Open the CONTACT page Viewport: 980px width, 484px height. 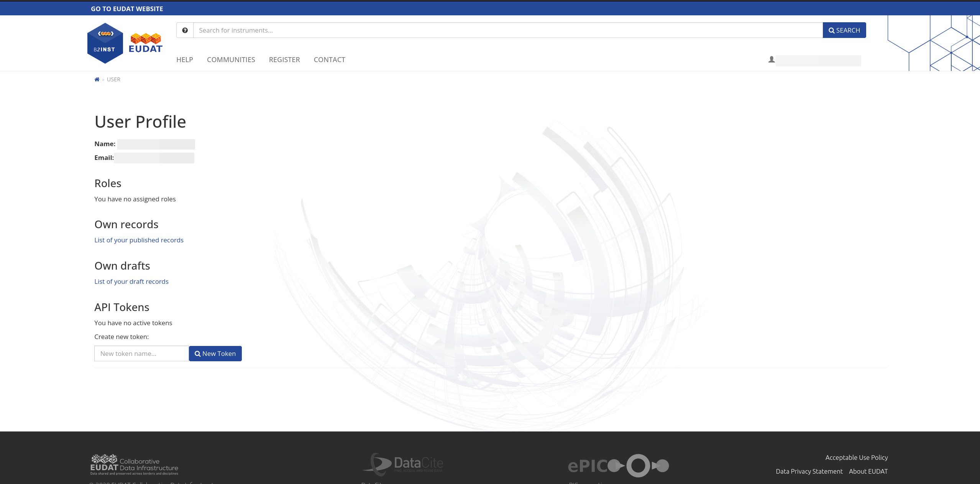pyautogui.click(x=329, y=60)
